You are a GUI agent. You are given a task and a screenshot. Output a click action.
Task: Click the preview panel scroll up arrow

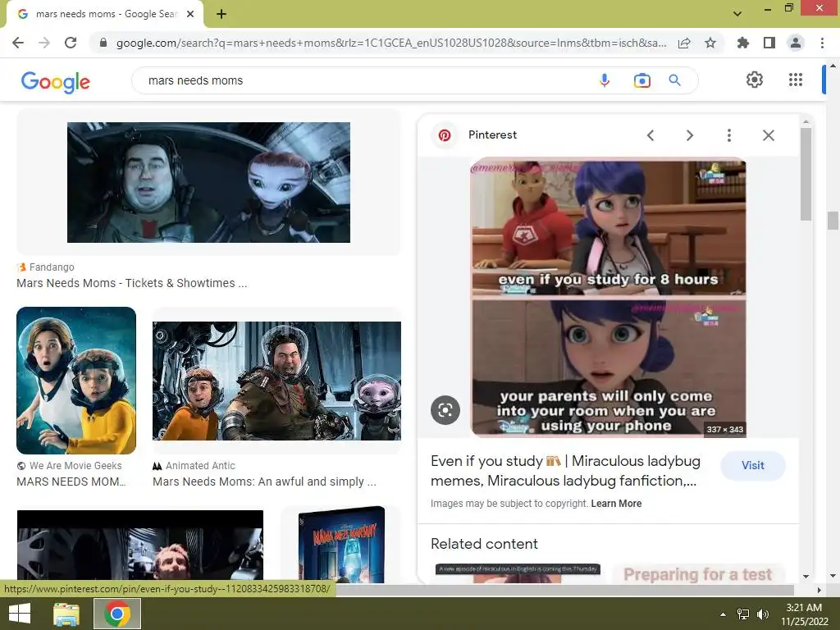pos(806,121)
